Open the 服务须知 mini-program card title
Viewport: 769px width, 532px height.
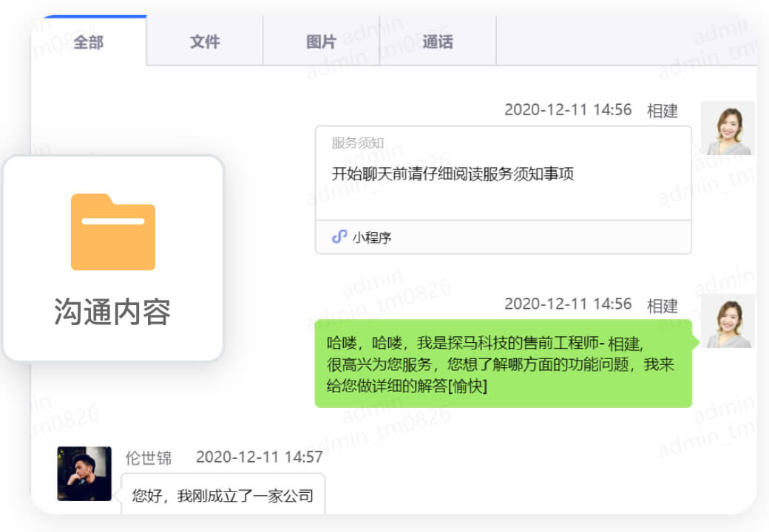coord(358,143)
